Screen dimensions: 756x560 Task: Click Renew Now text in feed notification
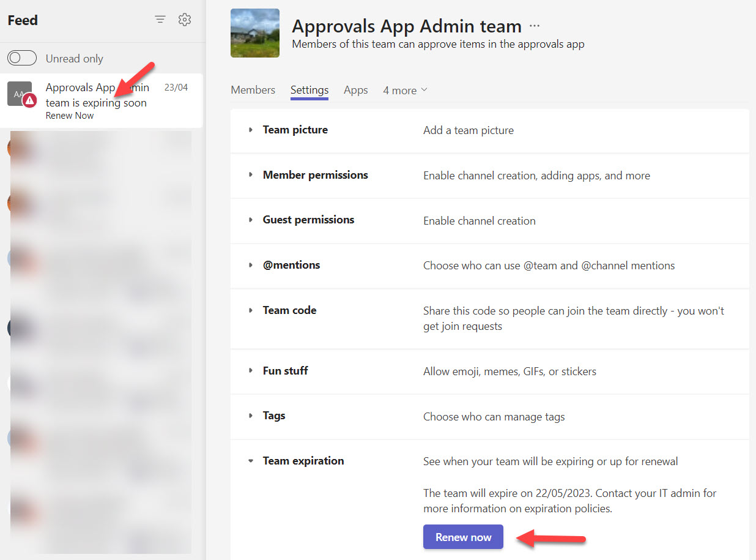tap(70, 116)
